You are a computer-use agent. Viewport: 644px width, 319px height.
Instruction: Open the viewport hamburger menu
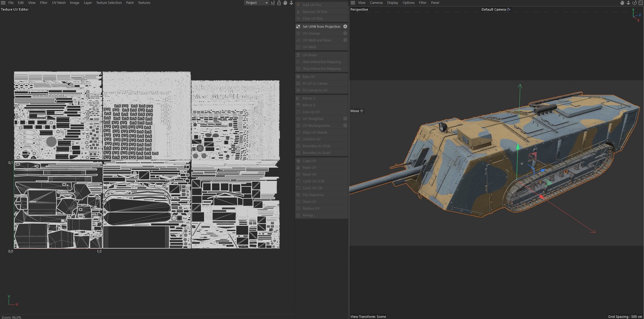353,3
